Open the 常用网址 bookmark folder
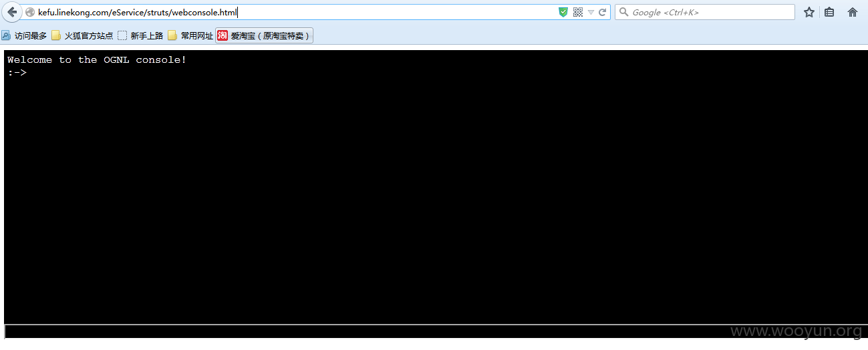Viewport: 868px width, 350px height. pyautogui.click(x=191, y=36)
